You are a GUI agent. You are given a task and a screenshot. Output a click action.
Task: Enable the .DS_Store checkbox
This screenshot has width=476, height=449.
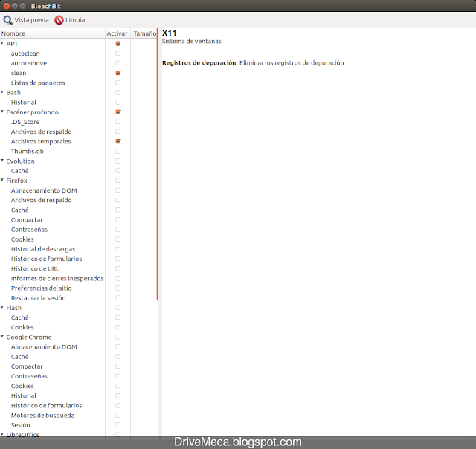(x=118, y=122)
